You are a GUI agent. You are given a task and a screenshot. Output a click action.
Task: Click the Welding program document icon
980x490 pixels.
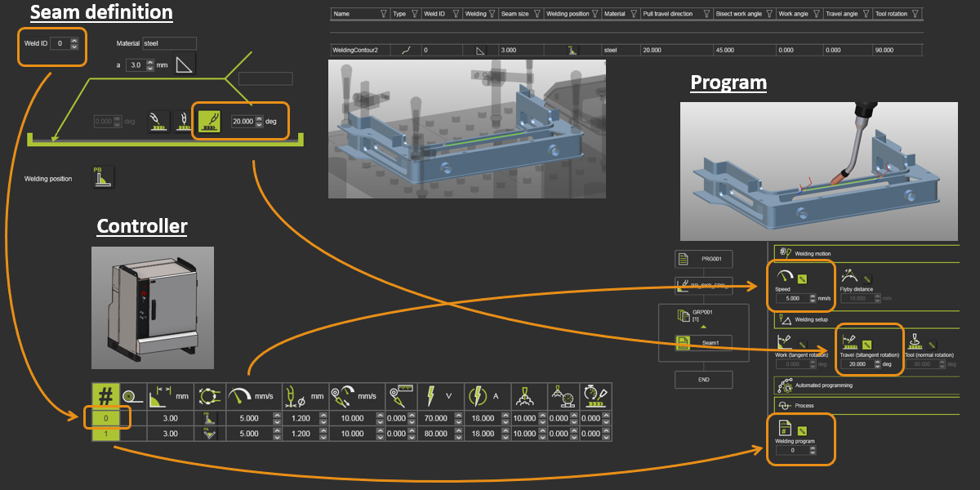[784, 427]
